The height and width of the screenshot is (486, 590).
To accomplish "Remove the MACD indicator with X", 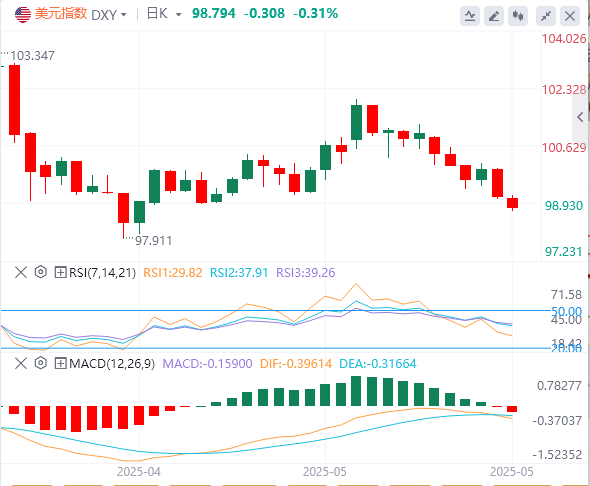I will point(21,363).
